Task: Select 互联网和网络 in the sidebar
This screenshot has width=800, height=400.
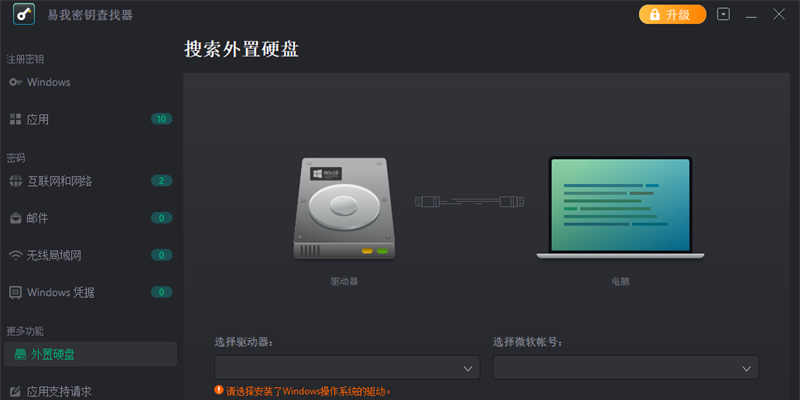Action: pyautogui.click(x=59, y=181)
